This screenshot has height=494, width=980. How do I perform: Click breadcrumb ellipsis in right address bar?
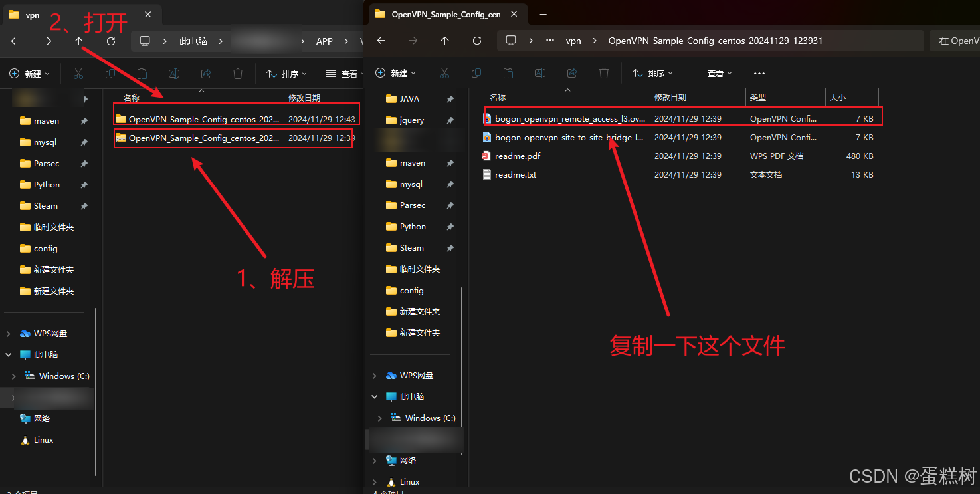550,41
